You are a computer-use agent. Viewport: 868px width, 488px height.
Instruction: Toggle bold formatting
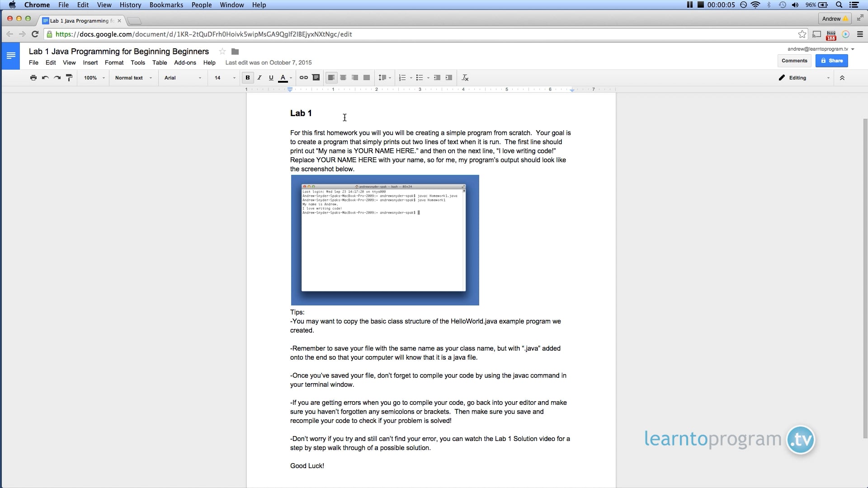(247, 78)
